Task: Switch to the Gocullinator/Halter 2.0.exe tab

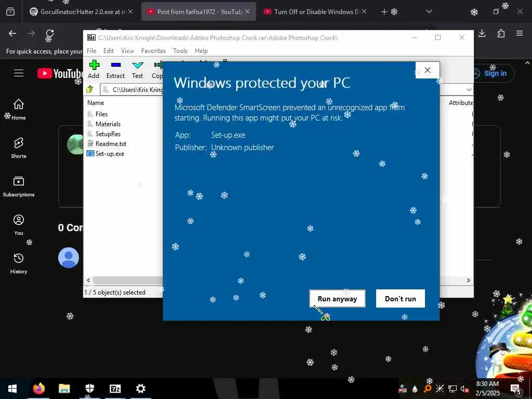Action: click(82, 11)
